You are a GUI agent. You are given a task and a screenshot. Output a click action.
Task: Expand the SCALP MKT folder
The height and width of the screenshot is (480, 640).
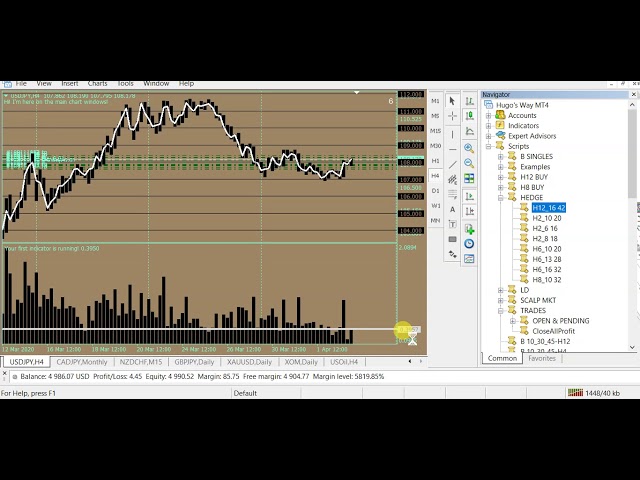tap(500, 300)
